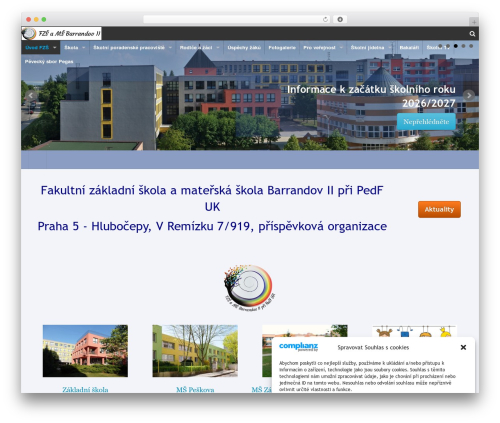
Task: Open the Bakaláři menu item
Action: click(x=409, y=48)
